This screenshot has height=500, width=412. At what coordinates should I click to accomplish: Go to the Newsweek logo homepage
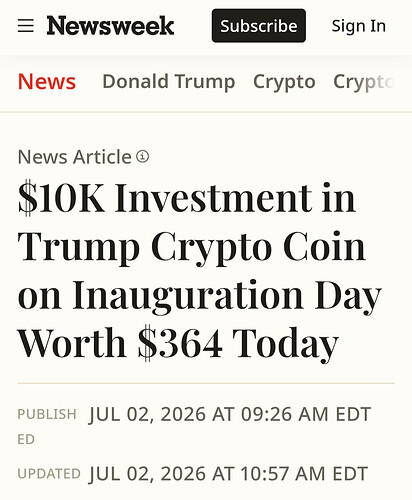point(110,26)
